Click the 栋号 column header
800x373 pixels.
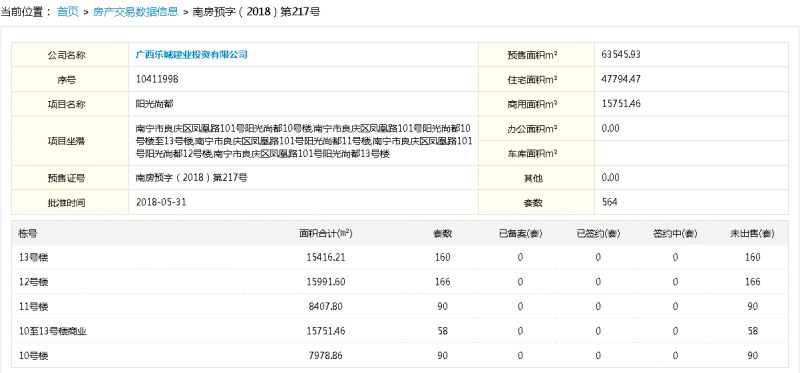pyautogui.click(x=28, y=234)
